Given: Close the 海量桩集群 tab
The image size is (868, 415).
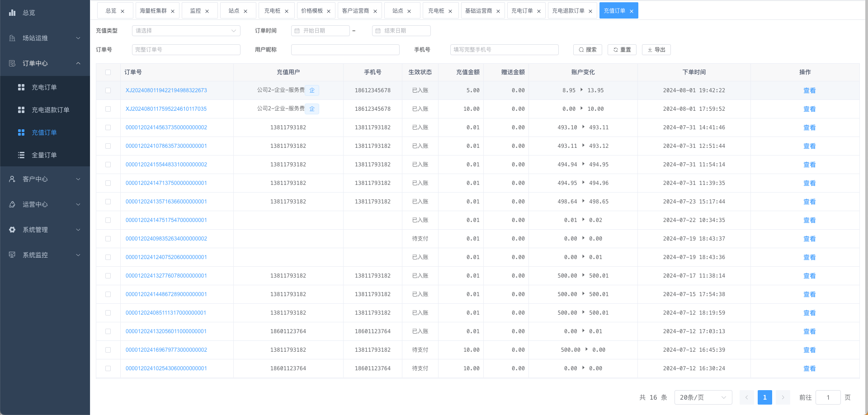Looking at the screenshot, I should [x=173, y=11].
